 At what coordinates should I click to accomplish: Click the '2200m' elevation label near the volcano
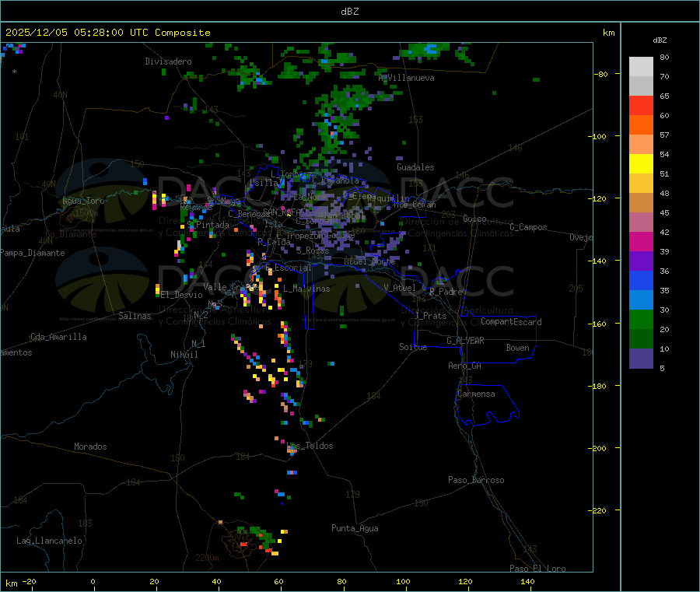coord(207,558)
